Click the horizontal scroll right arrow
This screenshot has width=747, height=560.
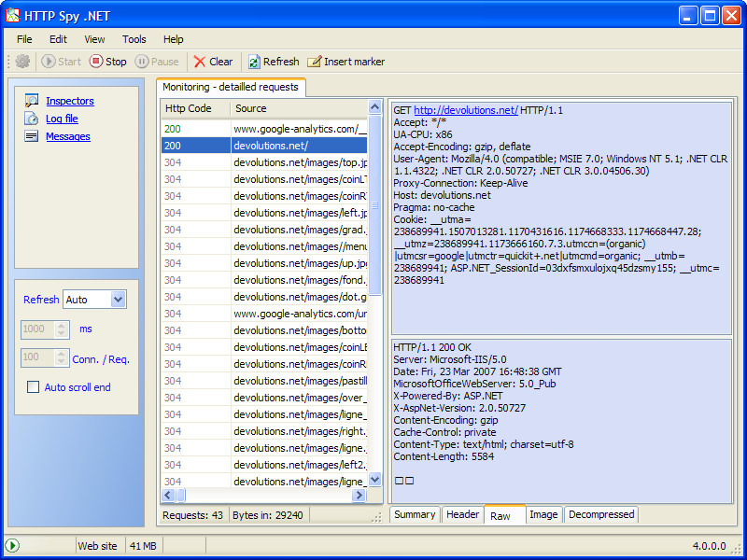coord(359,496)
